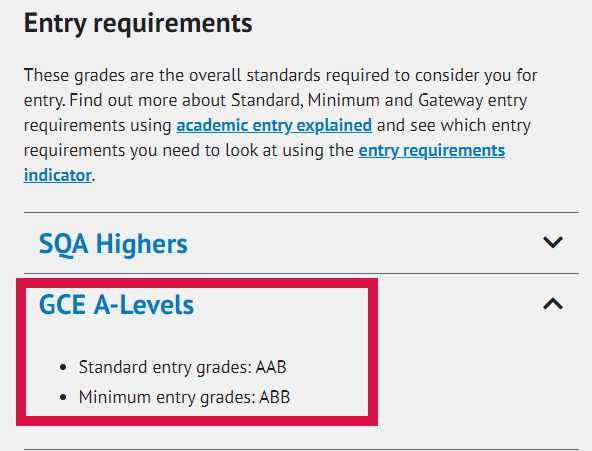Click empty area of SQA Highers row

pos(362,243)
